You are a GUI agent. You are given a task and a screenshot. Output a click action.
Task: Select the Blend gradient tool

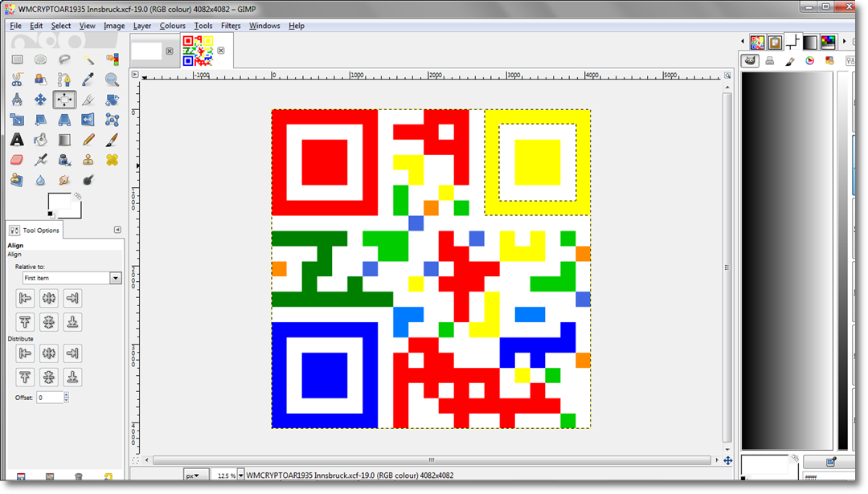(x=64, y=140)
